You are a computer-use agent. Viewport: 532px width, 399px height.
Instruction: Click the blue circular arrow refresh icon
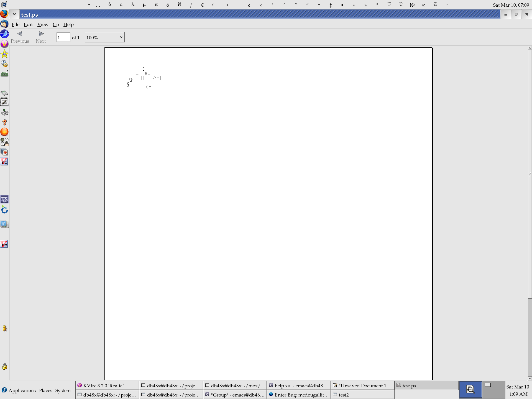pos(4,210)
